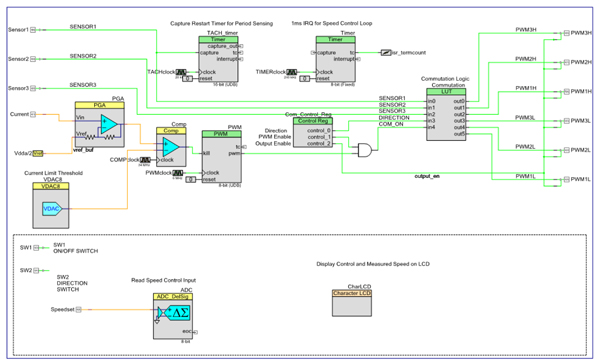
Task: Select the TACH_timer Timer block
Action: coord(218,59)
